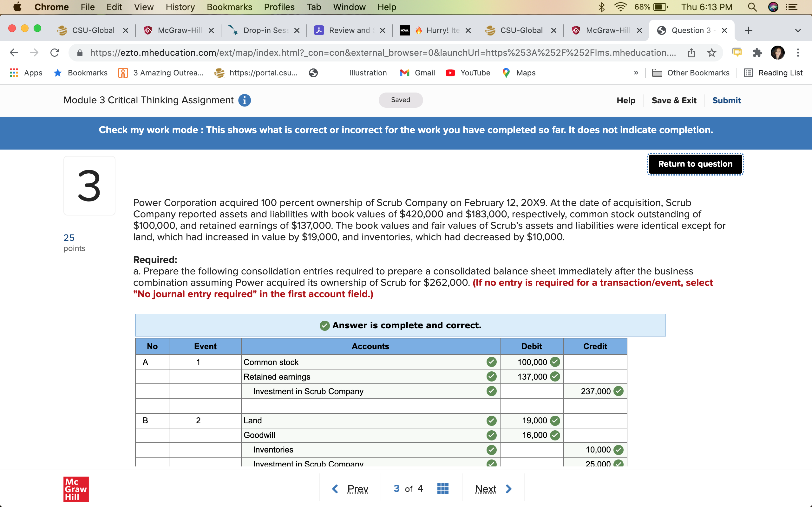Reload the current page
This screenshot has height=507, width=812.
55,53
